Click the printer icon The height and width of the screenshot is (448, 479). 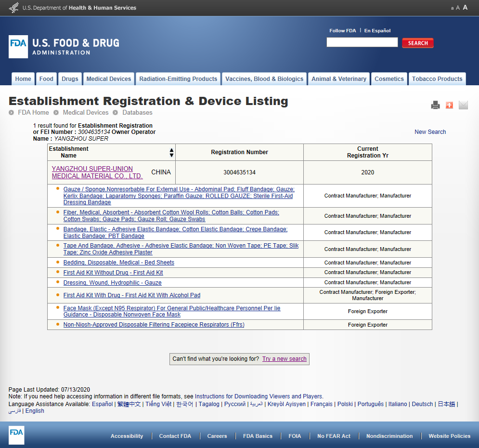coord(435,105)
